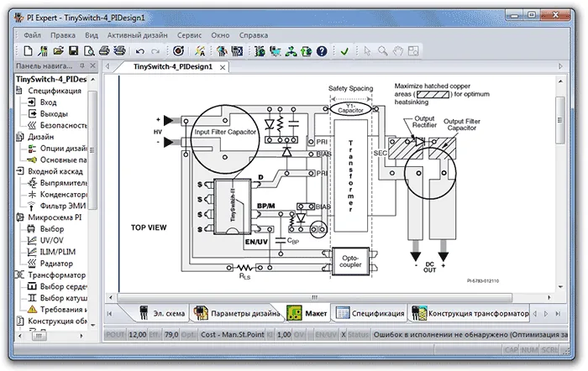Open help via the question mark icon
This screenshot has height=371, width=588.
coord(322,51)
